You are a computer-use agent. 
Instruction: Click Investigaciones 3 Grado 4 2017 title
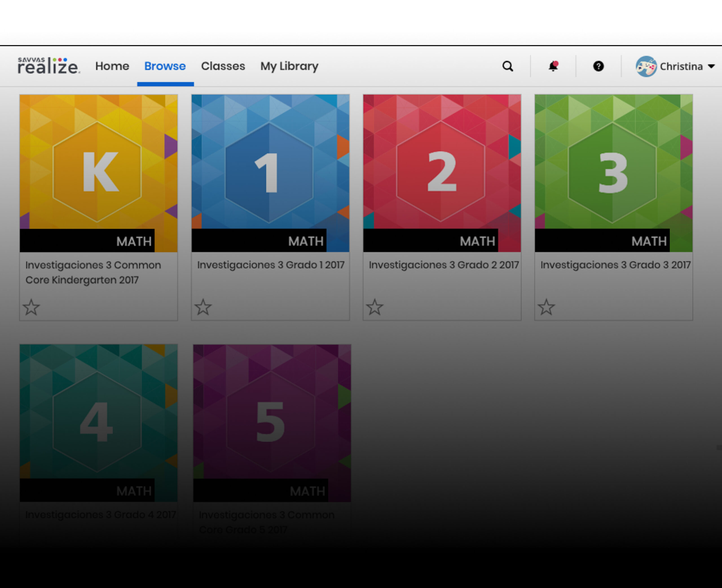[101, 514]
